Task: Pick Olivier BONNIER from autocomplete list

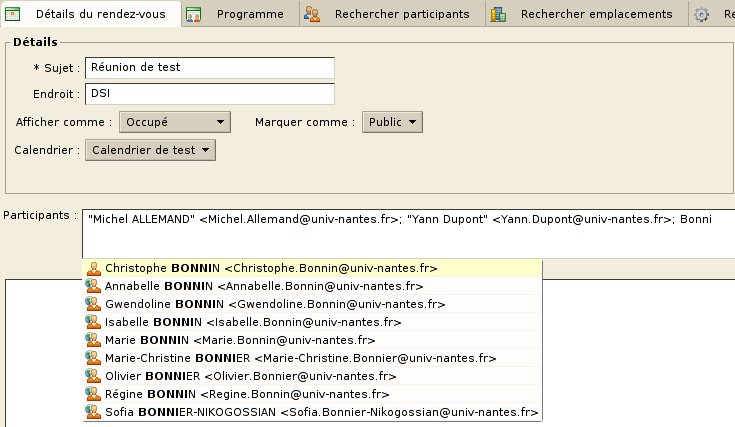Action: tap(250, 376)
